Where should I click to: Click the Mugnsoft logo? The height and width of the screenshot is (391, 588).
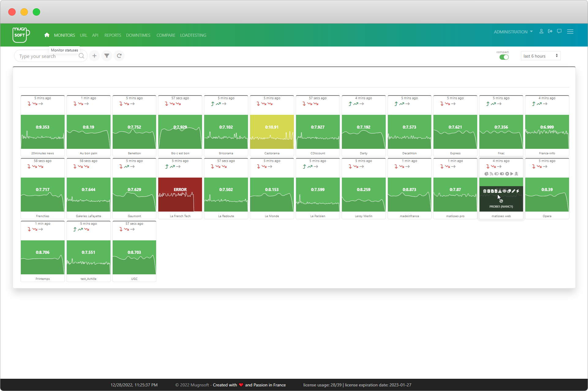tap(21, 35)
